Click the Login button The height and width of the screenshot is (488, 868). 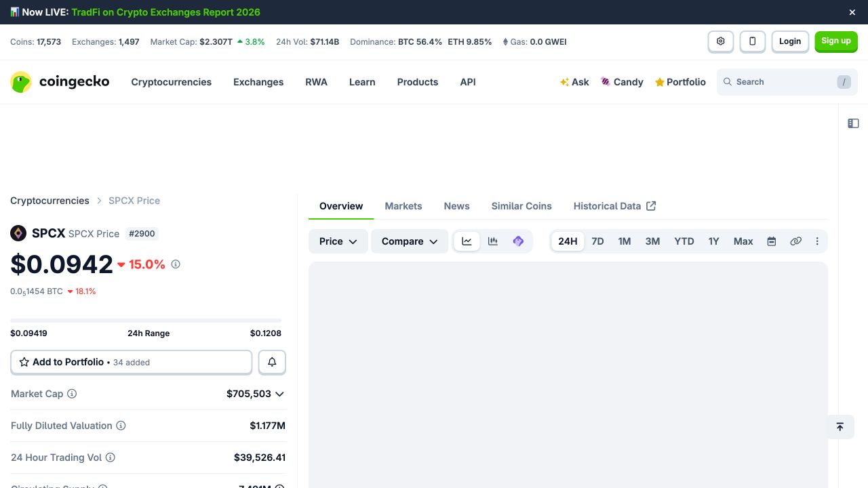pyautogui.click(x=790, y=41)
